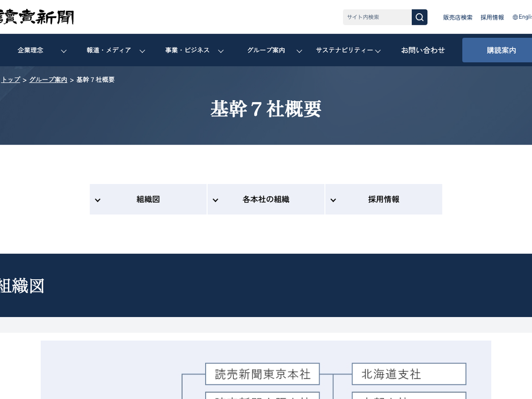Open the 採用情報 link in top header
This screenshot has height=399, width=532.
(492, 18)
